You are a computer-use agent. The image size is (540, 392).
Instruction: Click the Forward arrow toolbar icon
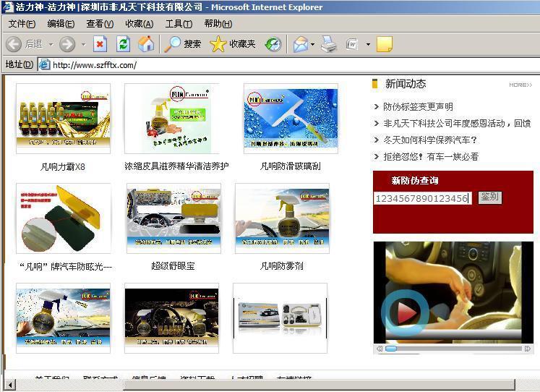point(67,44)
